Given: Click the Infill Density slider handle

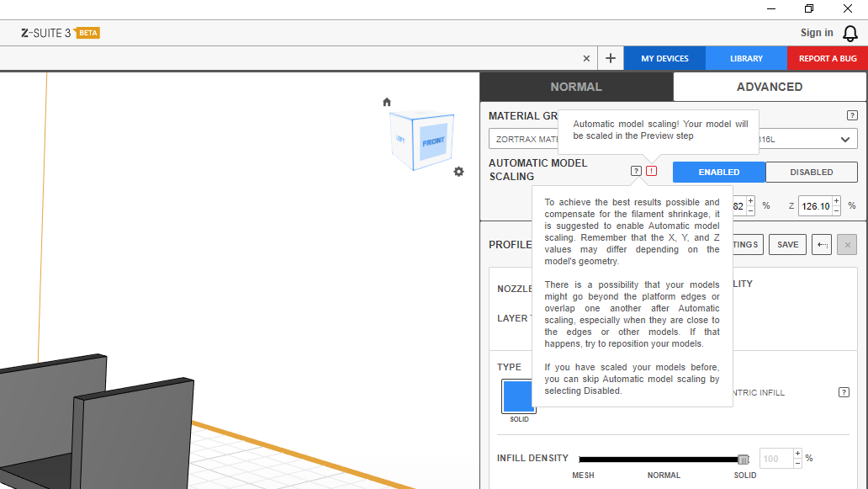Looking at the screenshot, I should [x=743, y=459].
